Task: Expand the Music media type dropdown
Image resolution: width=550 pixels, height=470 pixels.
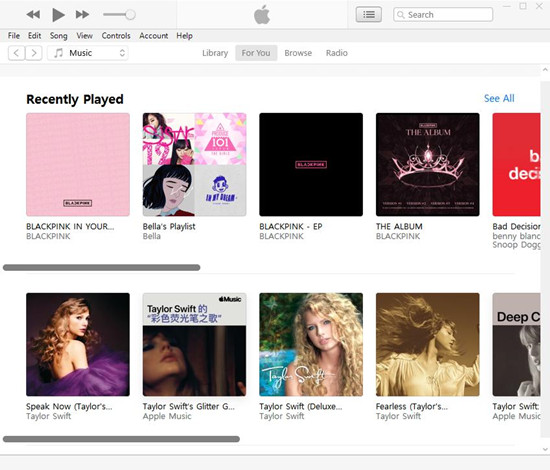Action: [88, 53]
